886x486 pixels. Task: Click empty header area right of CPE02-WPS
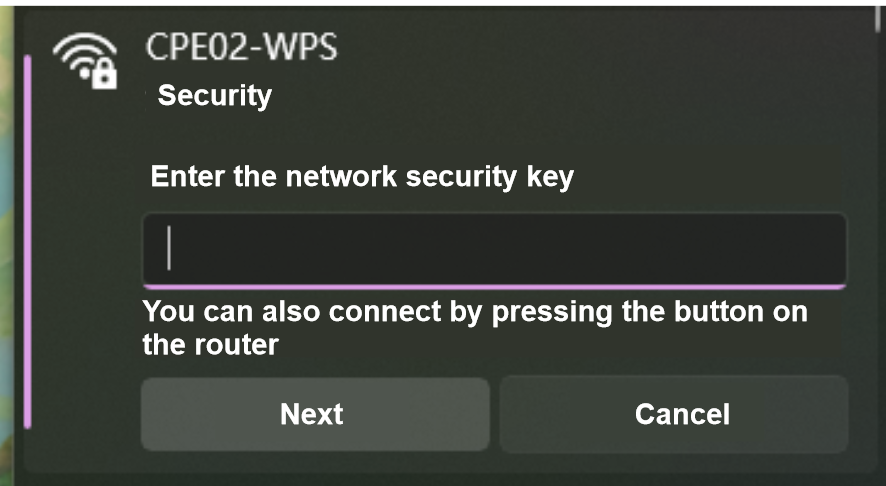600,47
